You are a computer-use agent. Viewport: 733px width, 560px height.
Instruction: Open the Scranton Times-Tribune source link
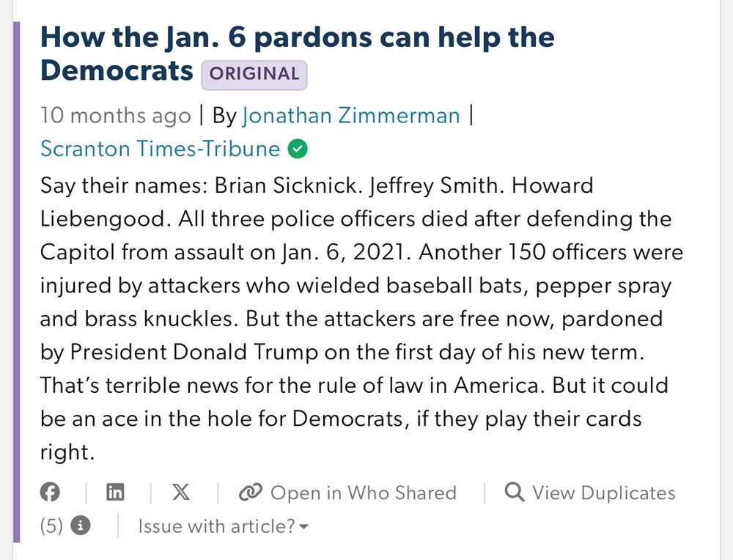point(160,149)
